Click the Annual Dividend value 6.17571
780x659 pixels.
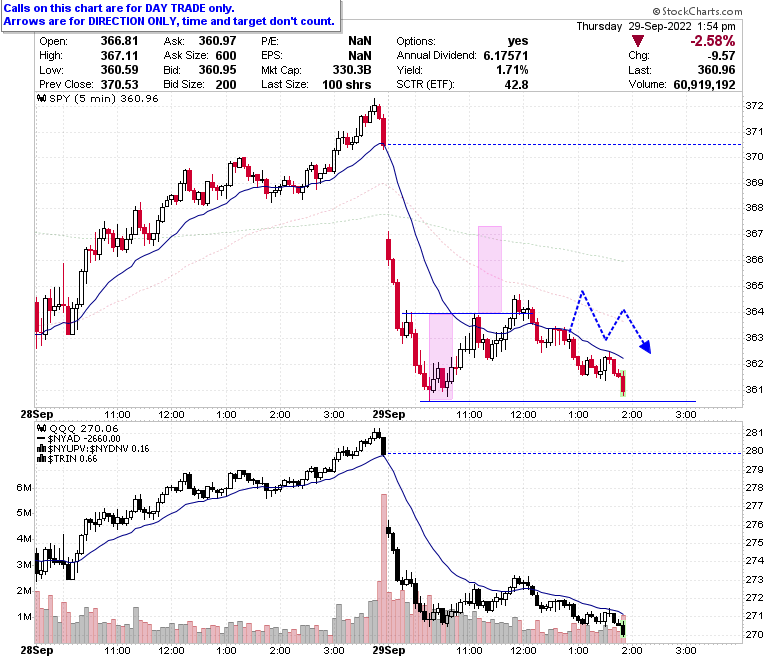click(506, 55)
